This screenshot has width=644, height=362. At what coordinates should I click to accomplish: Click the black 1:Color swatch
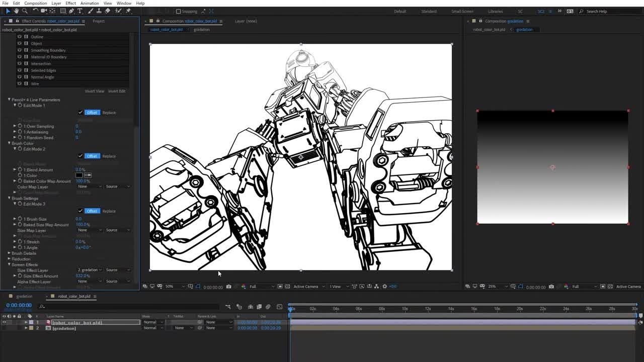[79, 175]
